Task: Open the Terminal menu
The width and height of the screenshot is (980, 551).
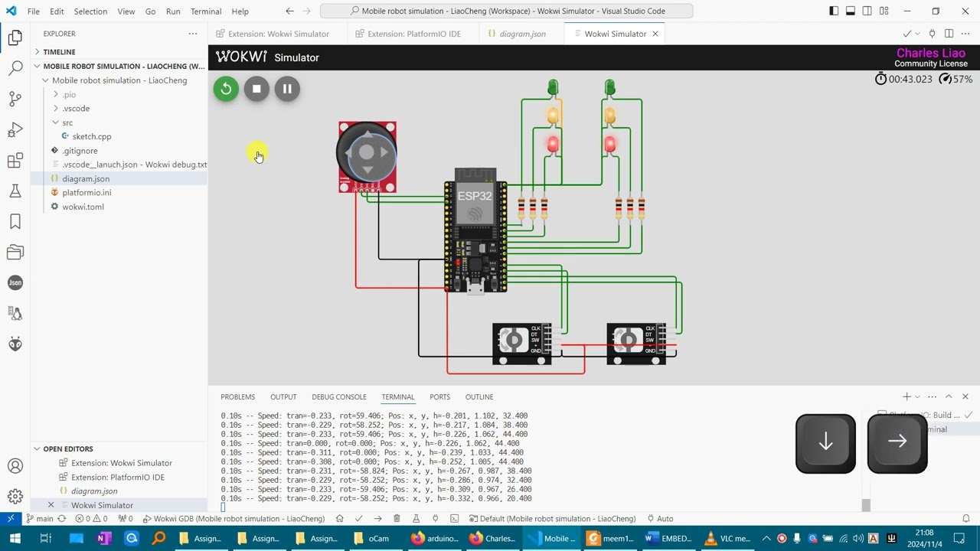Action: [x=206, y=11]
